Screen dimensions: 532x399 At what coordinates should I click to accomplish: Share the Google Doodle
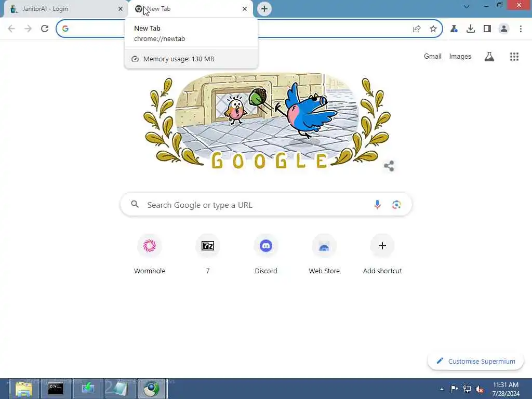[x=389, y=166]
